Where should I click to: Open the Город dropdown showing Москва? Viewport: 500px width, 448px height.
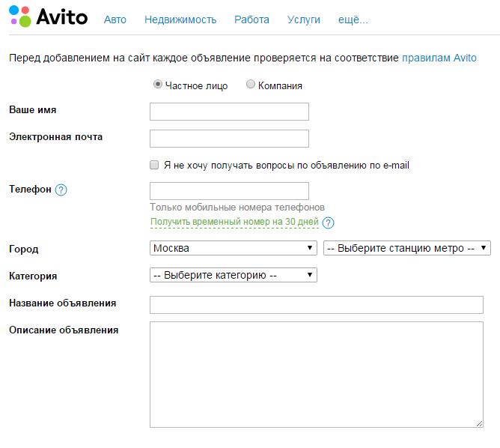234,248
